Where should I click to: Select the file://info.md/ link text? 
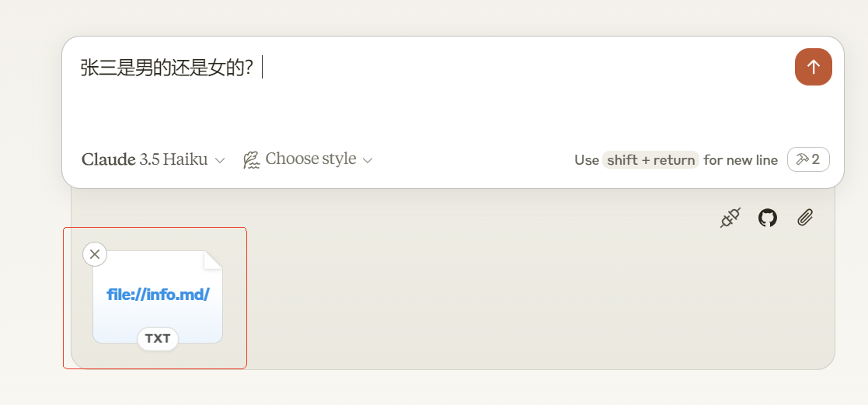[x=158, y=295]
